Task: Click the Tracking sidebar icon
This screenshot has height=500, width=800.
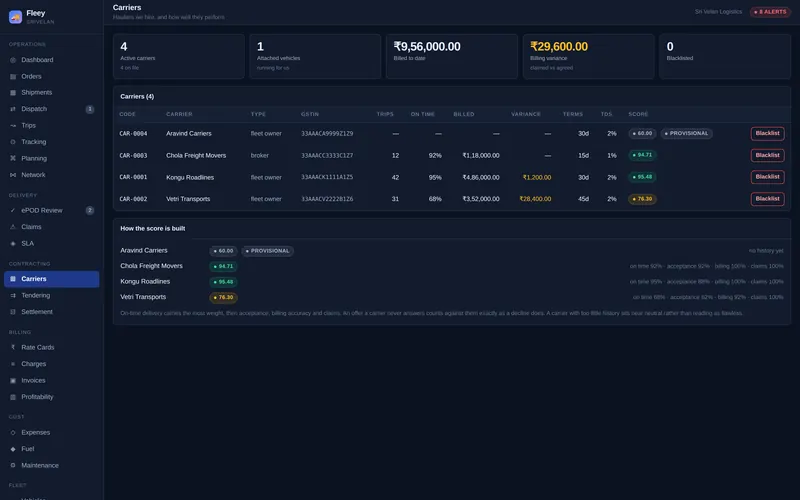Action: coord(13,142)
